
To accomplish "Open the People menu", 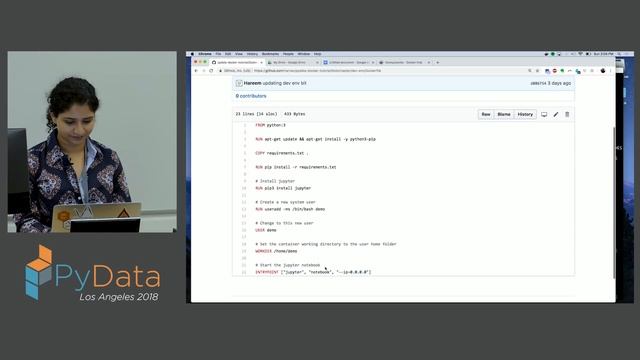I will (x=288, y=54).
